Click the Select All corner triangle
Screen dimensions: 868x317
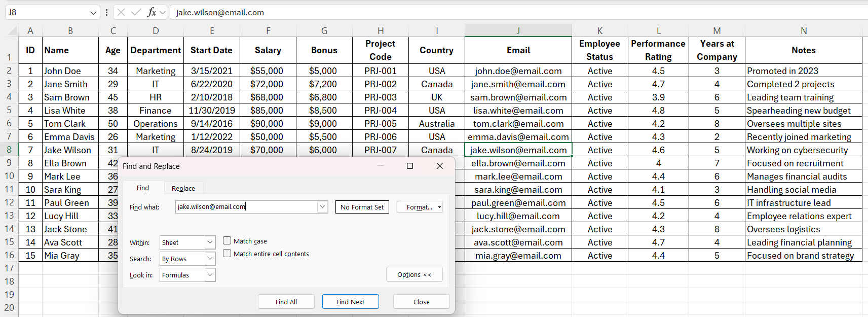(x=12, y=31)
